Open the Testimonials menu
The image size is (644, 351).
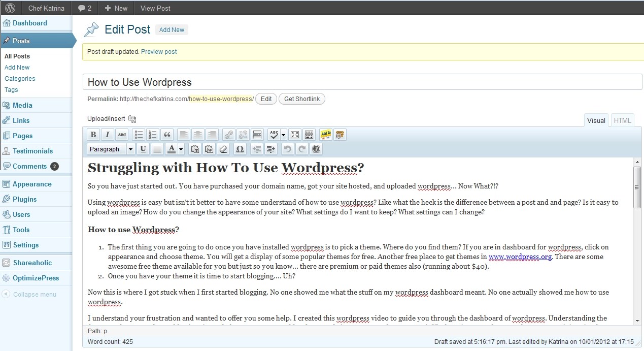click(33, 151)
